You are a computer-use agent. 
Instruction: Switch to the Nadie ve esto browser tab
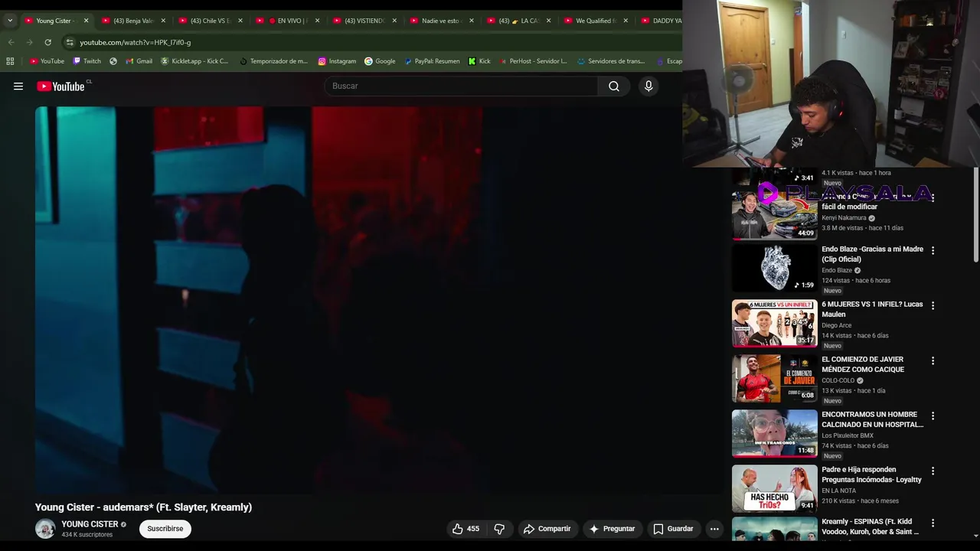(x=441, y=21)
